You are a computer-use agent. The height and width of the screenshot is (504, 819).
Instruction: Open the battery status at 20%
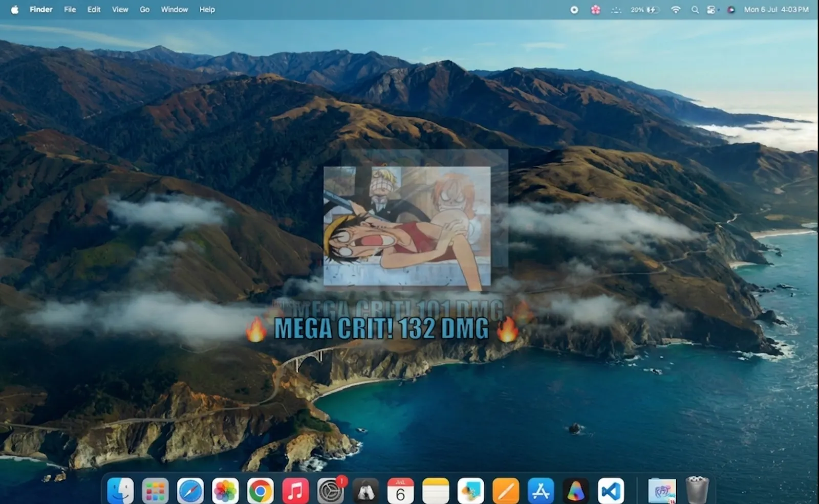[645, 10]
